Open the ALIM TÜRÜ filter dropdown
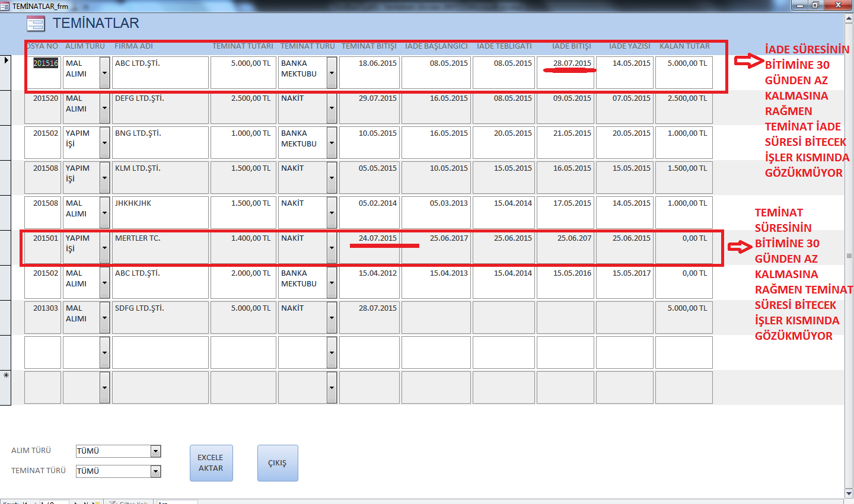Image resolution: width=854 pixels, height=504 pixels. 155,452
